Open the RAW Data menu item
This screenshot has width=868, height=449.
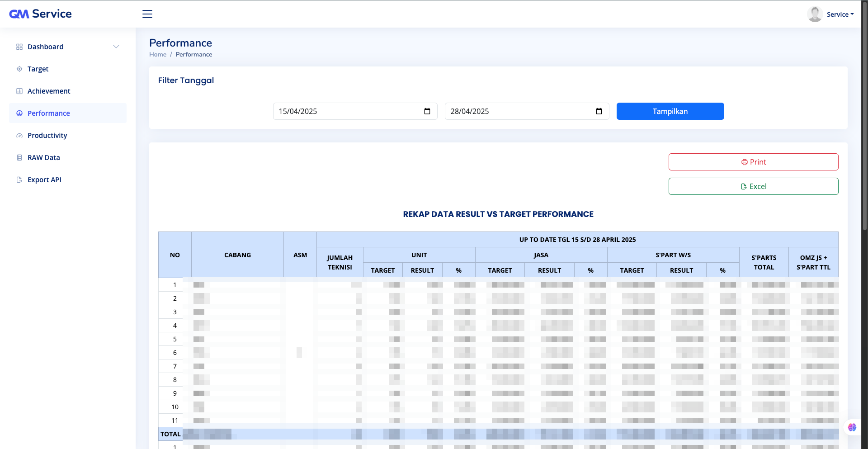[x=68, y=157]
